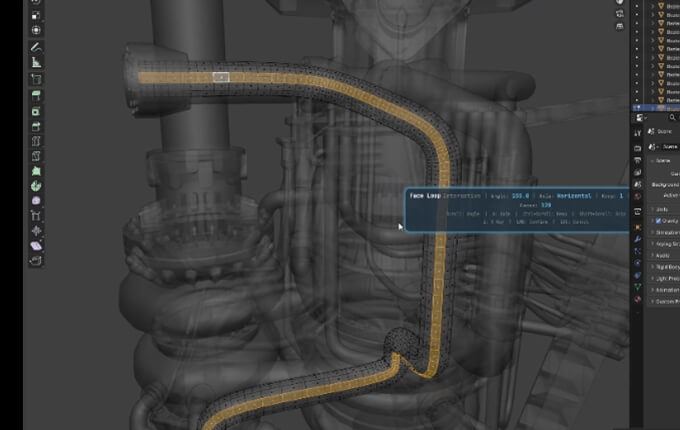Screen dimensions: 680x430
Task: Activate the Loop Cut tool
Action: tap(36, 141)
